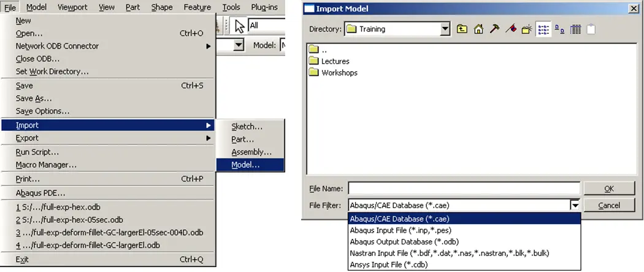The height and width of the screenshot is (272, 644).
Task: Choose Abaqus Input File (*.inp,*.pes) filter
Action: (x=464, y=230)
